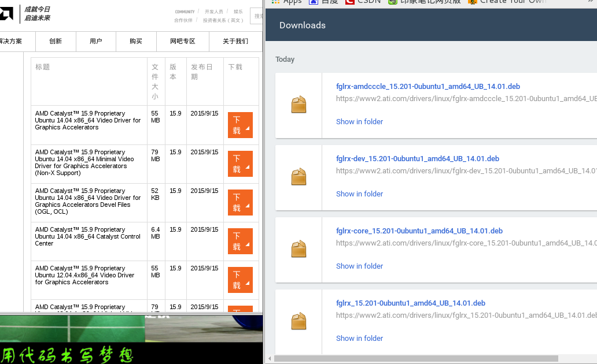Open the 百度 bookmark
597x364 pixels.
pos(323,2)
